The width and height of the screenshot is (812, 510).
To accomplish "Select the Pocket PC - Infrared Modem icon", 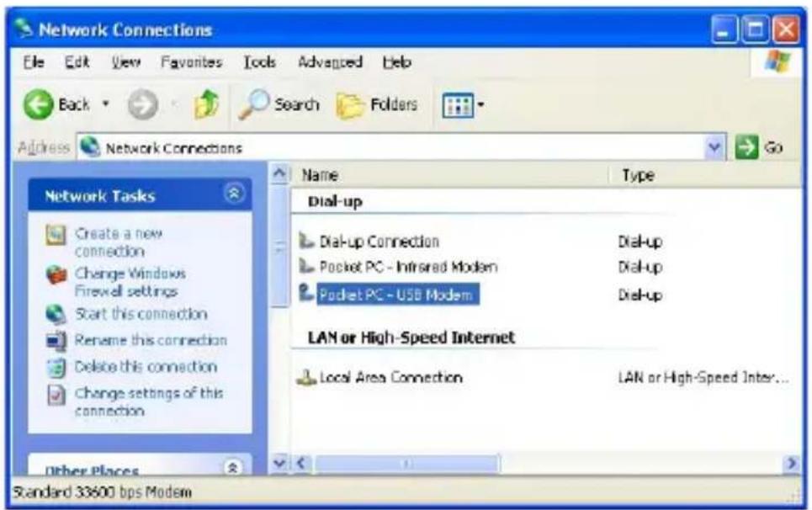I will (306, 266).
